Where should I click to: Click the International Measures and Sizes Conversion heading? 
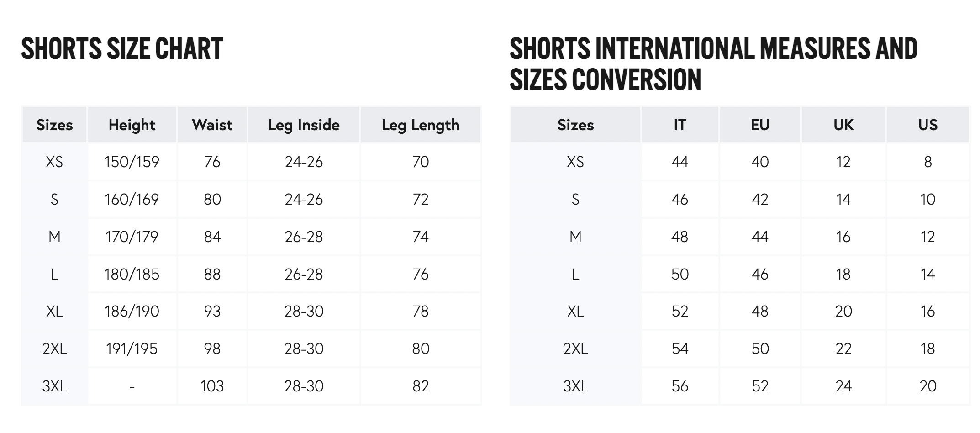[x=713, y=63]
